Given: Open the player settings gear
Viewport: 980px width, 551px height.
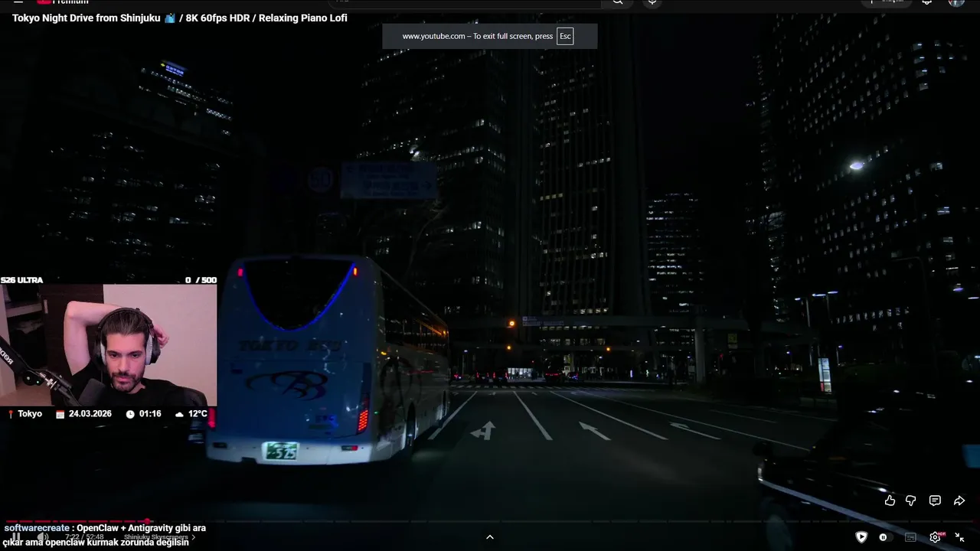Looking at the screenshot, I should (935, 537).
